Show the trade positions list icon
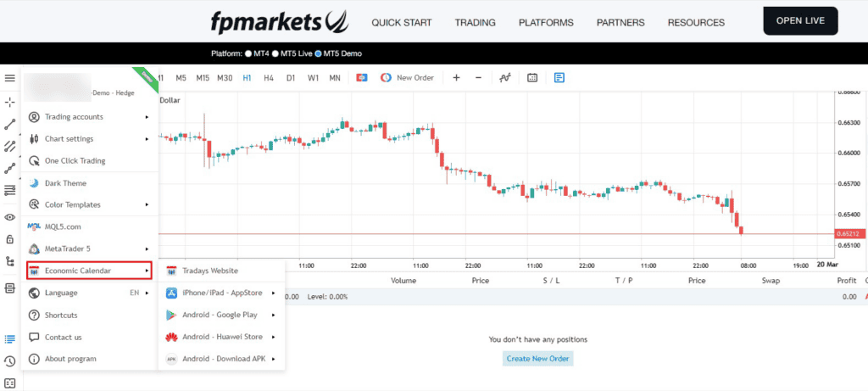868x391 pixels. (9, 339)
